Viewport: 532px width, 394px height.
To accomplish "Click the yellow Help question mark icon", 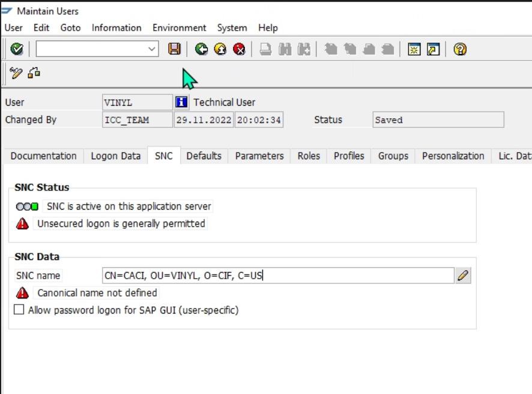I will pos(460,49).
